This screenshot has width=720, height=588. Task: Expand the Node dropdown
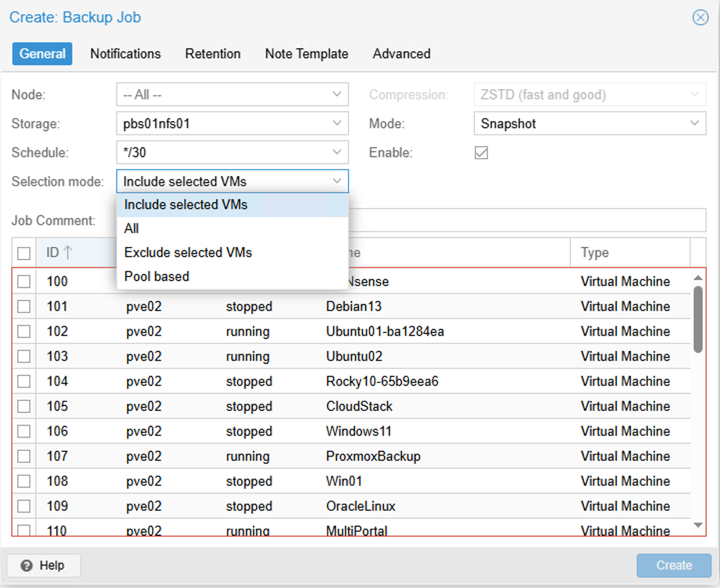click(x=337, y=95)
